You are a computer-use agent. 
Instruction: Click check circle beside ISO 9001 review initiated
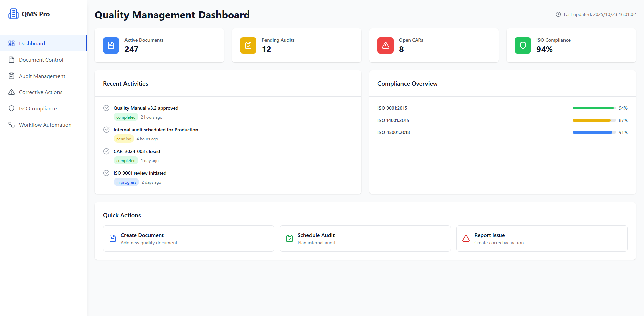tap(106, 173)
